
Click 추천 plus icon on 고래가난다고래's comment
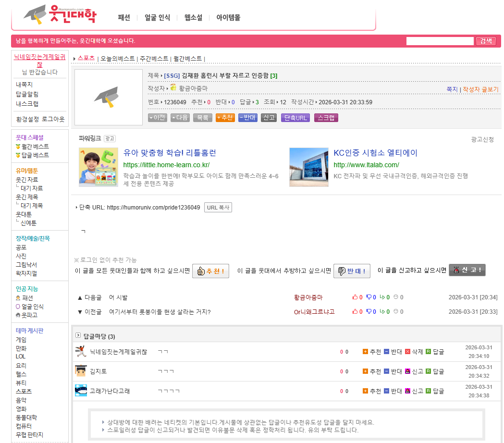[365, 391]
